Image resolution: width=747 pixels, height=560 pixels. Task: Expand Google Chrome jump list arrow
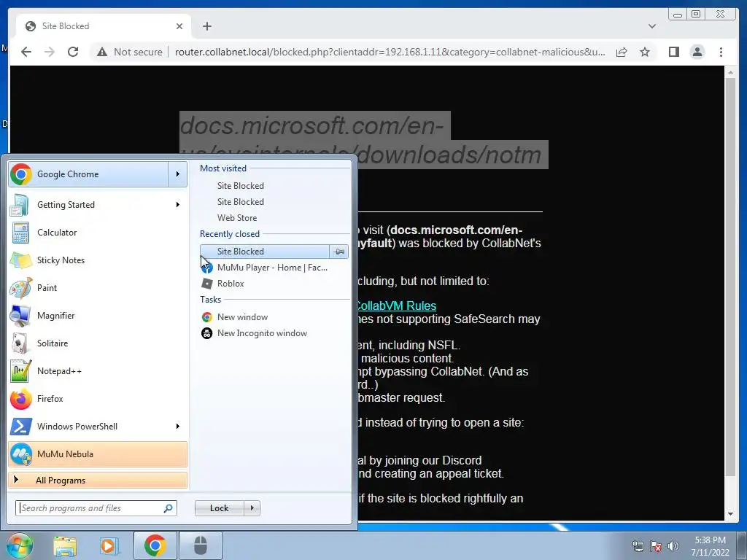pyautogui.click(x=178, y=174)
